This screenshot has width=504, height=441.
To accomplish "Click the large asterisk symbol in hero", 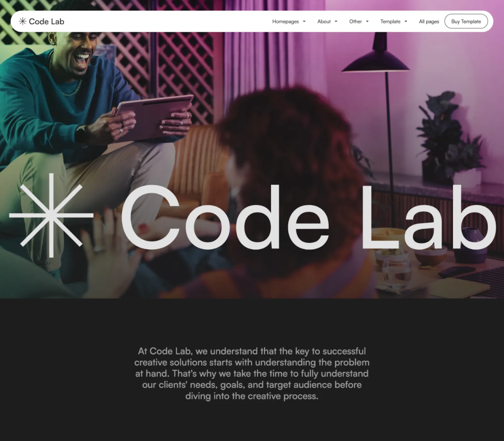I will click(51, 215).
